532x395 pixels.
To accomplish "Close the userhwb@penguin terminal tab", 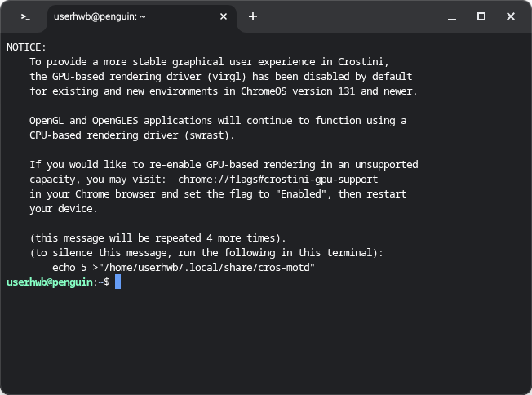I will (x=224, y=16).
